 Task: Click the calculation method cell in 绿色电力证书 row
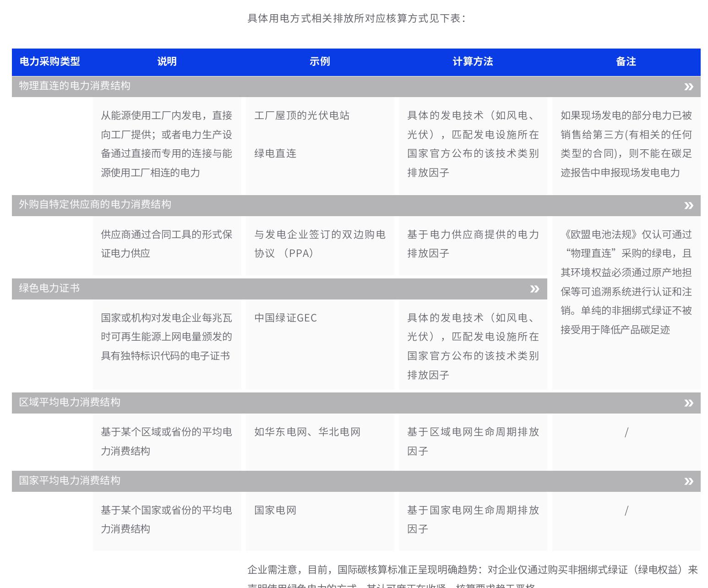(473, 344)
